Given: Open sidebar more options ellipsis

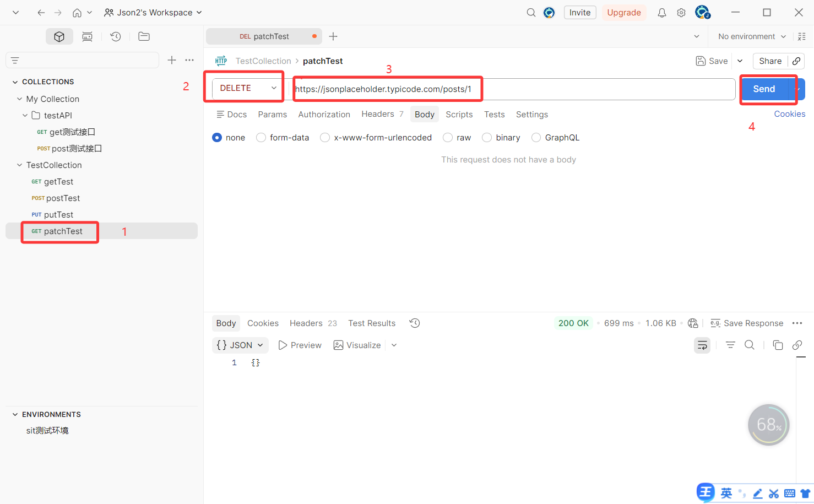Looking at the screenshot, I should click(x=189, y=60).
